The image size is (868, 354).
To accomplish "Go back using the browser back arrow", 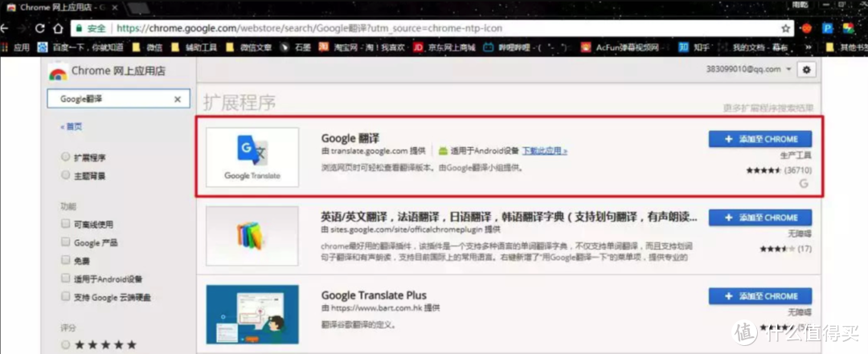I will click(5, 28).
